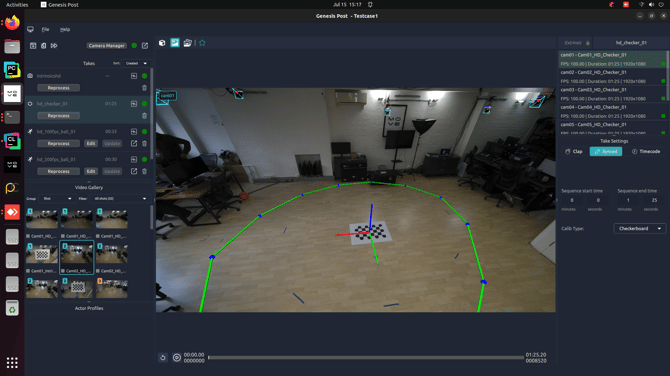
Task: Open export icon on hd_100fps_ball_01 take
Action: (x=134, y=143)
